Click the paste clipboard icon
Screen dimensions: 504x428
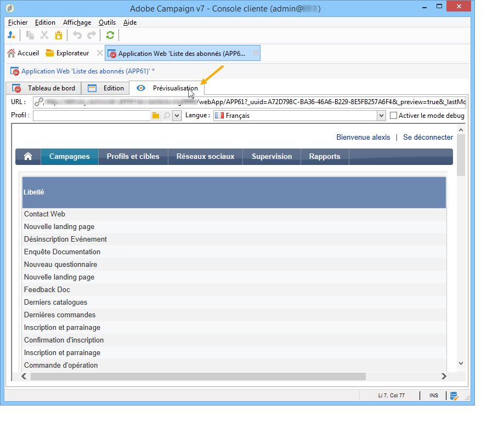(x=59, y=35)
